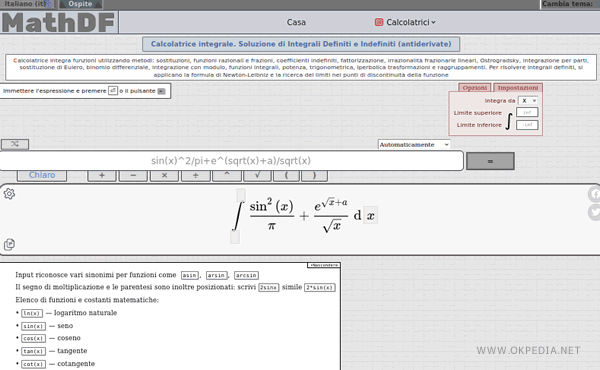Click the equals button to calculate

point(490,161)
